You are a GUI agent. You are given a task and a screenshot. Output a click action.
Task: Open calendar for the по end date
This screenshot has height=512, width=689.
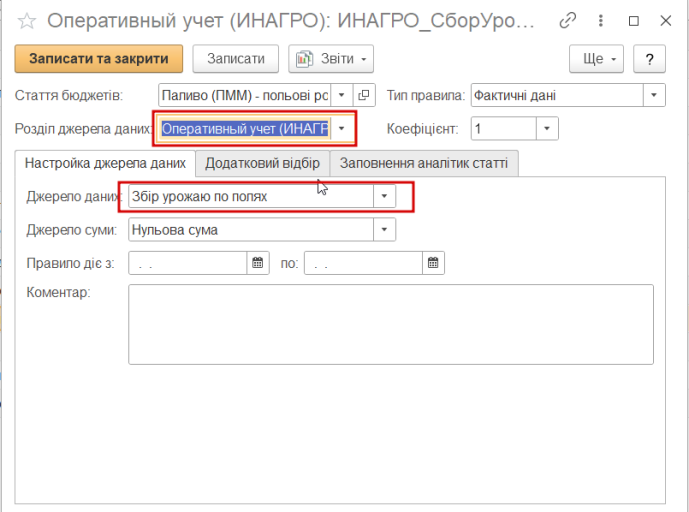tap(433, 263)
